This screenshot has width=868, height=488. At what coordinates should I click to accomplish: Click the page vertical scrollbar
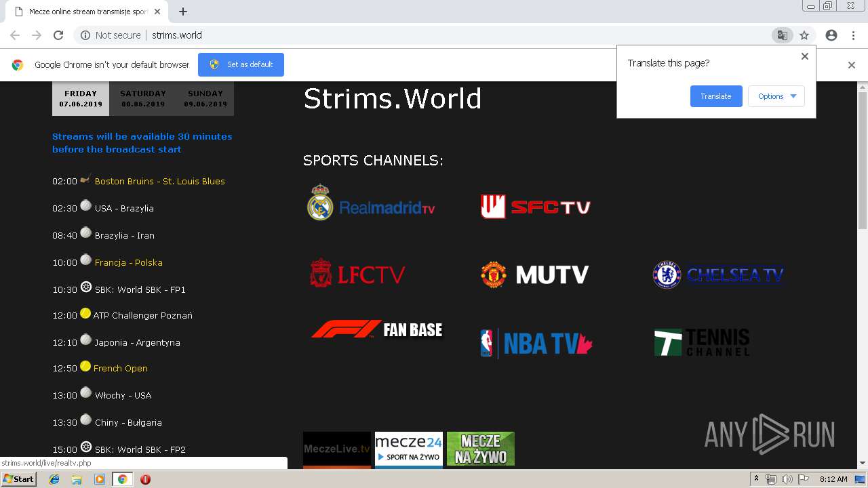point(863,160)
